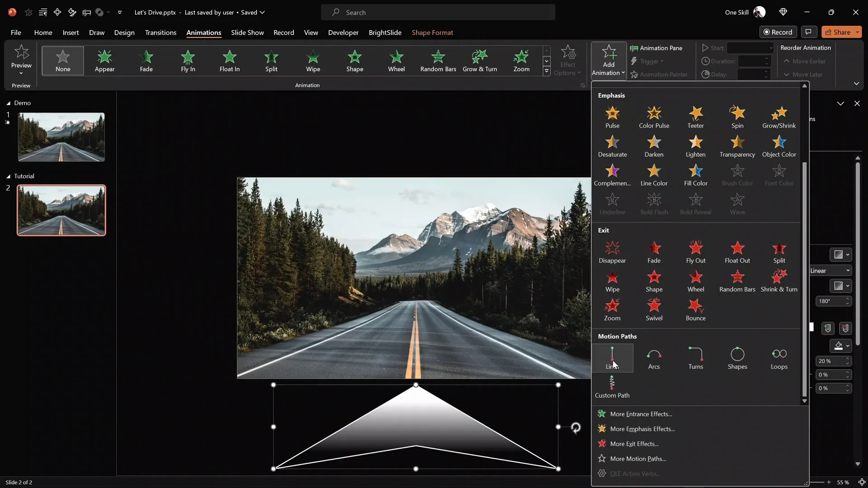The height and width of the screenshot is (488, 868).
Task: Select the Lighten emphasis effect
Action: point(695,146)
